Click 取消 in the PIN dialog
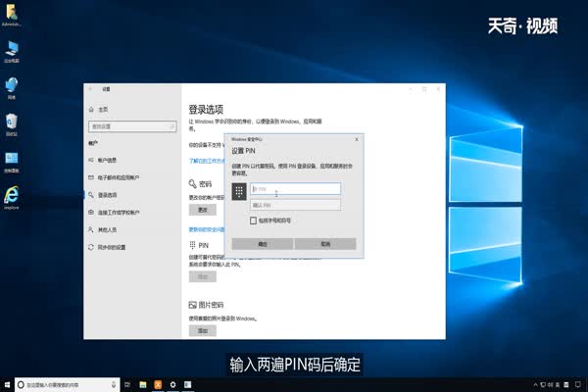 pos(325,244)
